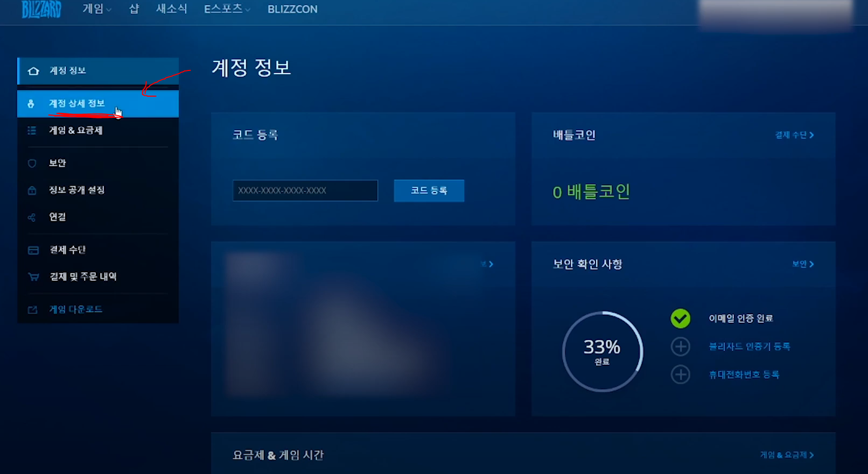The width and height of the screenshot is (868, 474).
Task: Open 게임 & 요금제 link in bottom card
Action: click(x=787, y=455)
